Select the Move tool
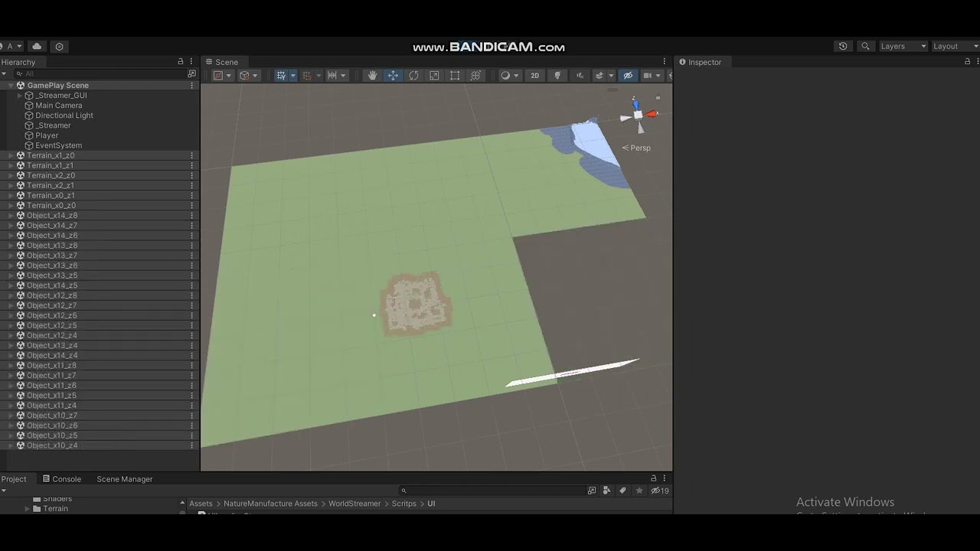This screenshot has width=980, height=551. click(x=393, y=76)
